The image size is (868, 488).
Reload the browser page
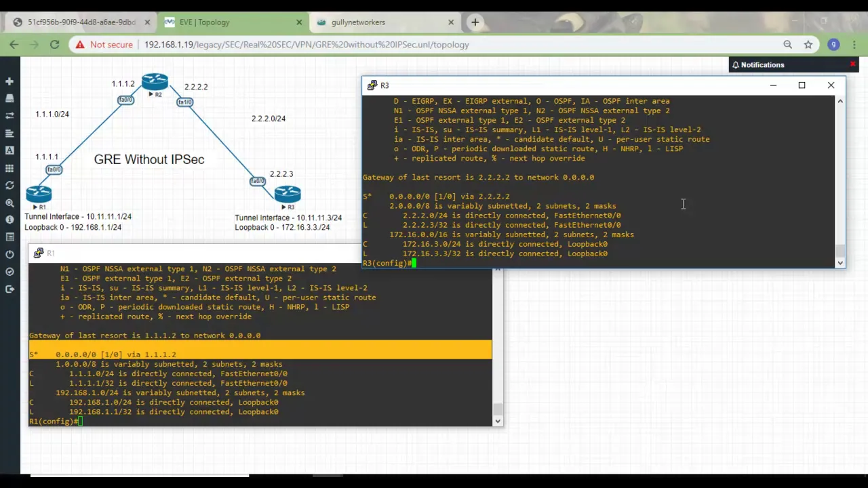click(54, 45)
